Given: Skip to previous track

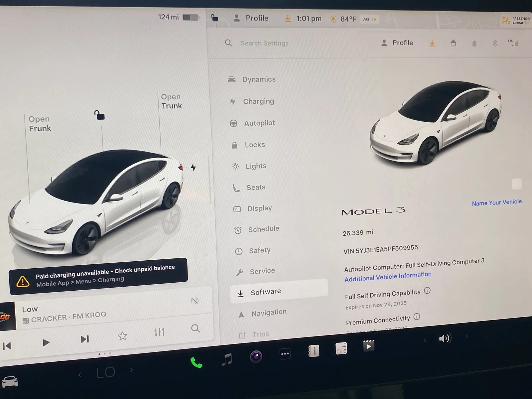Looking at the screenshot, I should click(x=7, y=346).
